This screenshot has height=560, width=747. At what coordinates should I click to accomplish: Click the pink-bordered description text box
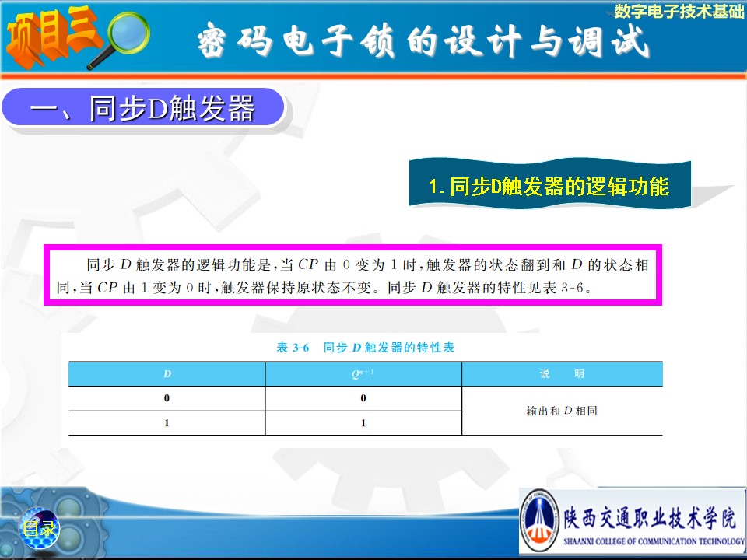pyautogui.click(x=352, y=276)
